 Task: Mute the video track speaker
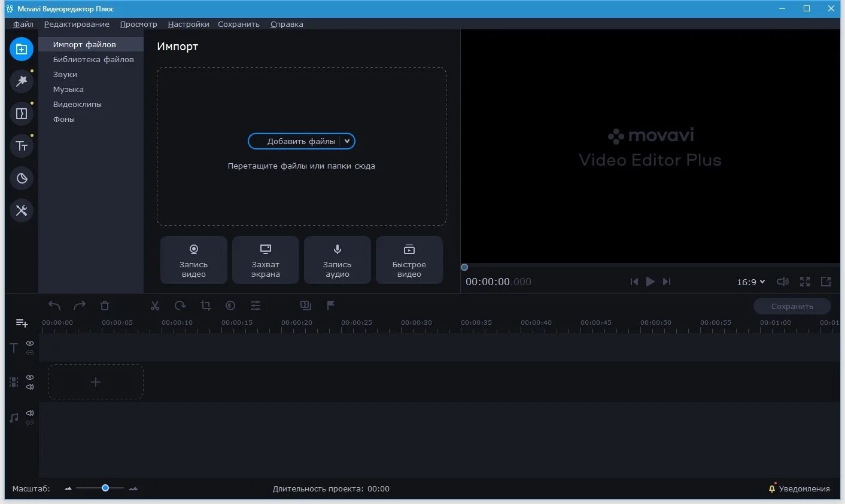(x=30, y=387)
